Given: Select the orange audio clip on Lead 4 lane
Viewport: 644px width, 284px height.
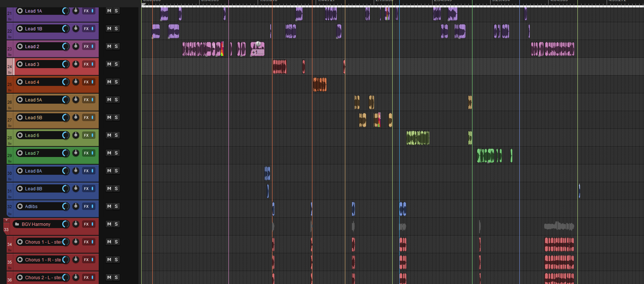Looking at the screenshot, I should click(320, 84).
